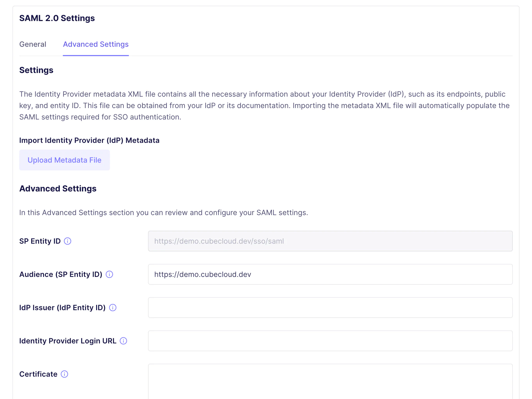532x399 pixels.
Task: Click the disabled SP Entity ID field
Action: (330, 241)
